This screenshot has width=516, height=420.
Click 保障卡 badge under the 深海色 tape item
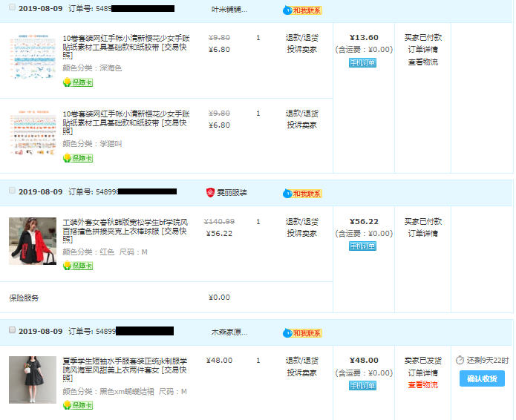click(x=78, y=82)
